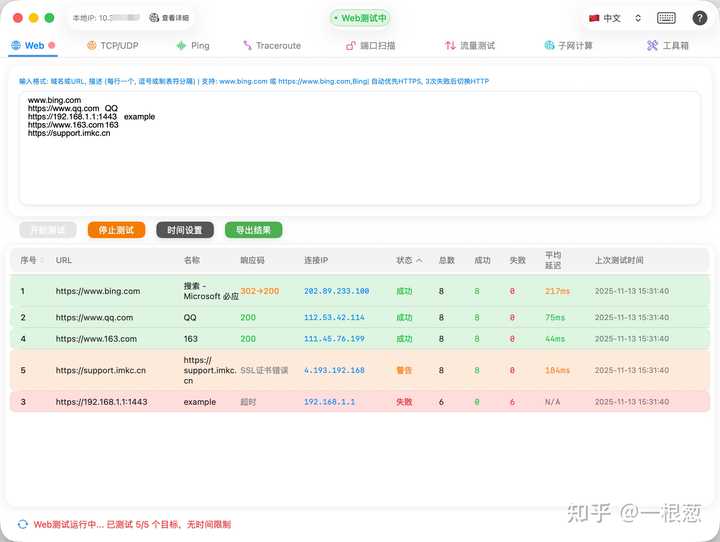The image size is (720, 542).
Task: Click IP address 4.193.192.168
Action: pyautogui.click(x=334, y=370)
